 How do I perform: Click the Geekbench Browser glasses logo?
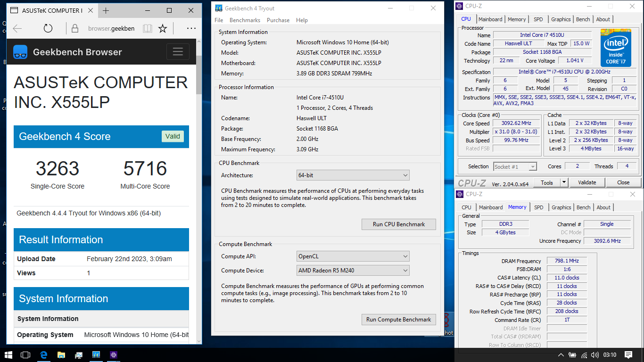(21, 52)
